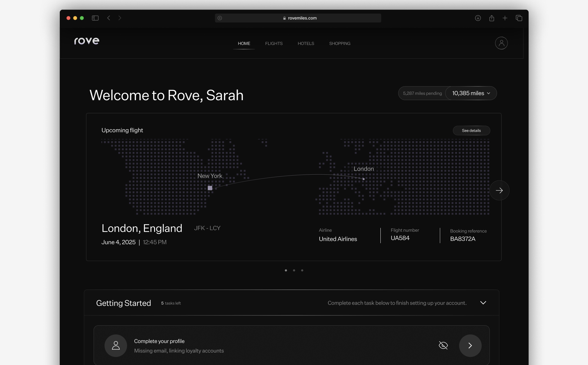The height and width of the screenshot is (365, 588).
Task: Open the SHOPPING tab
Action: (x=340, y=43)
